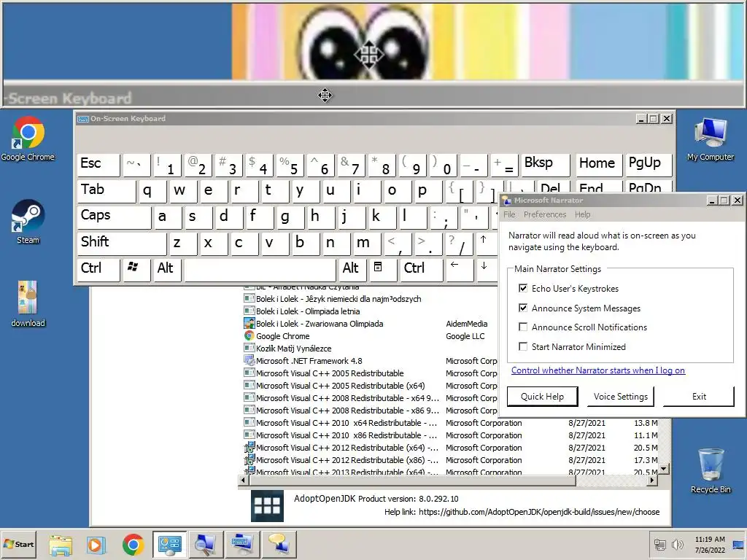Enable Start Narrator Minimized
This screenshot has height=560, width=747.
[523, 346]
